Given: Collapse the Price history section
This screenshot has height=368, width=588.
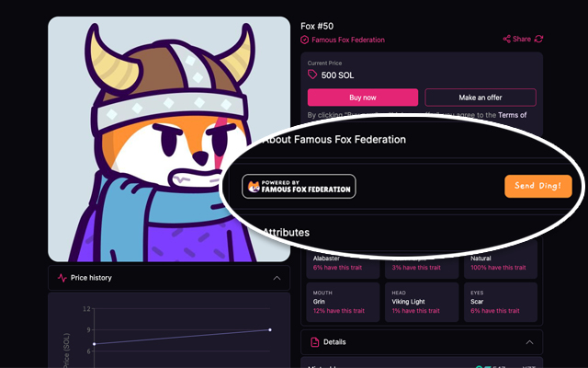Looking at the screenshot, I should tap(277, 277).
